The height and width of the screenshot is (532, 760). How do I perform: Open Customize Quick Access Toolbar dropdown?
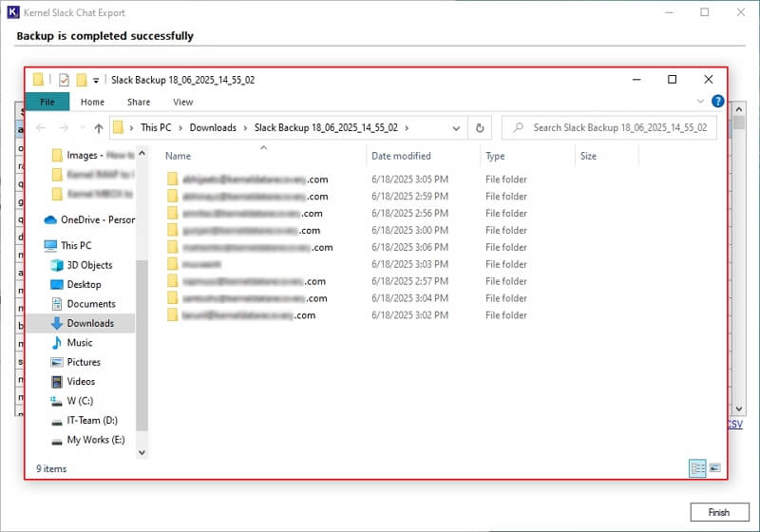(x=96, y=81)
